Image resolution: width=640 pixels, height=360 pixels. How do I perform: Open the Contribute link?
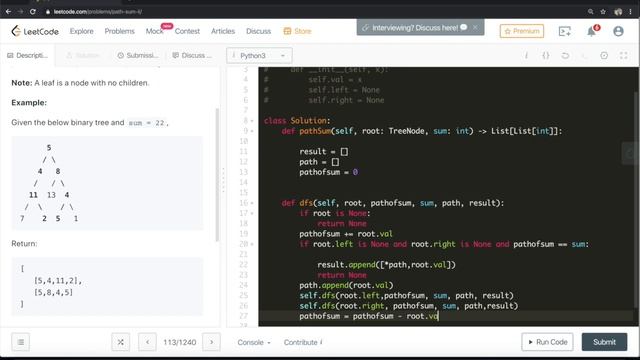[x=303, y=342]
